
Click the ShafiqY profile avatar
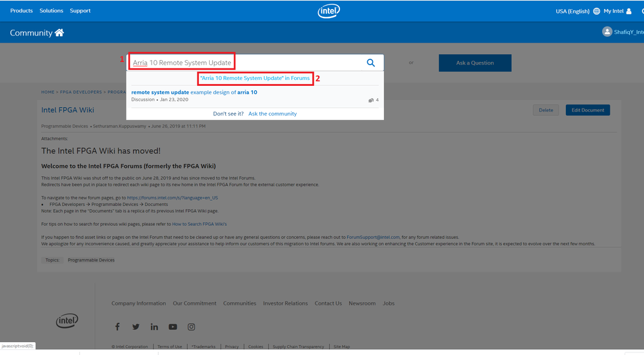pos(607,32)
